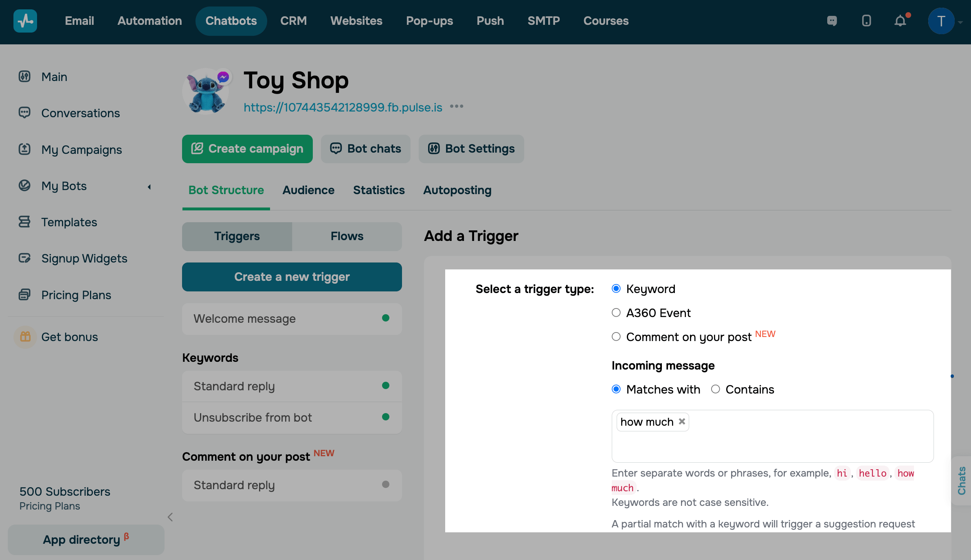
Task: Open the Automation menu in the top bar
Action: point(149,21)
